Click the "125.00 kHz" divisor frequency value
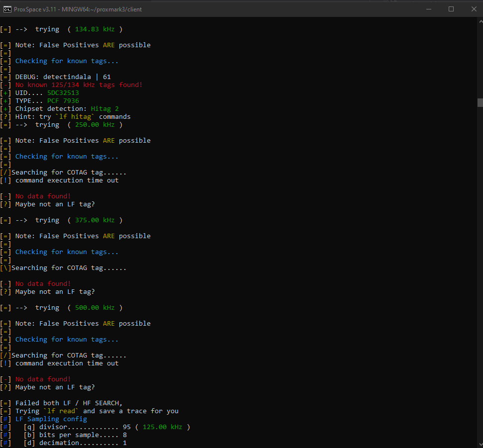Viewport: 483px width, 448px height. [162, 427]
